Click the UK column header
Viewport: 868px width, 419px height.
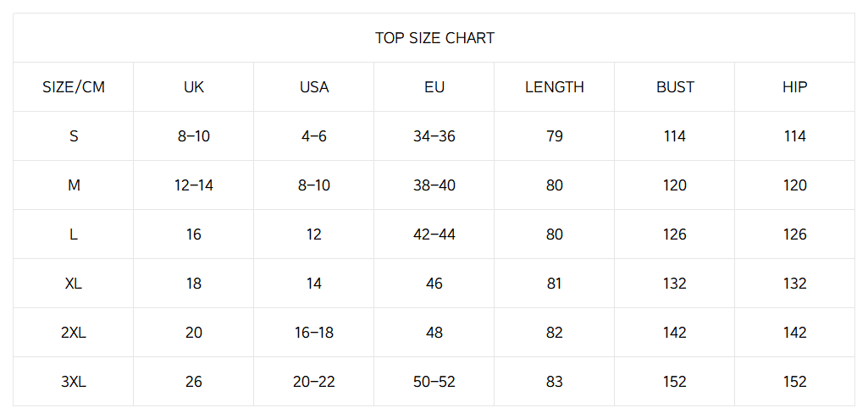(194, 87)
